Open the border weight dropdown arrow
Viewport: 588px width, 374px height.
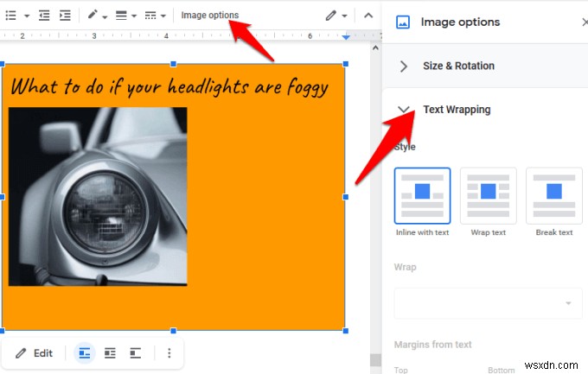point(134,16)
